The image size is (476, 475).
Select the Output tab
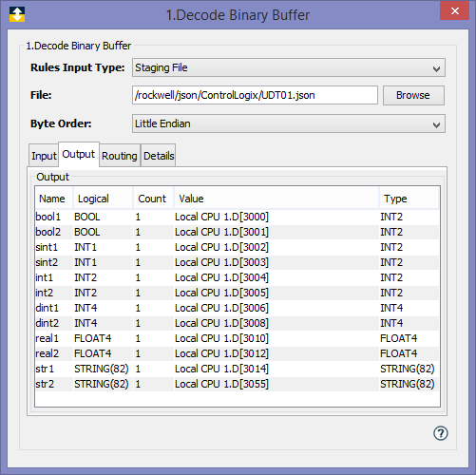(79, 154)
